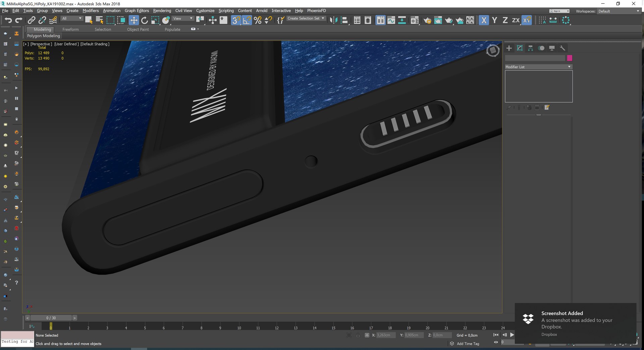Screen dimensions: 644x350
Task: Click the pink object color swatch
Action: point(570,58)
